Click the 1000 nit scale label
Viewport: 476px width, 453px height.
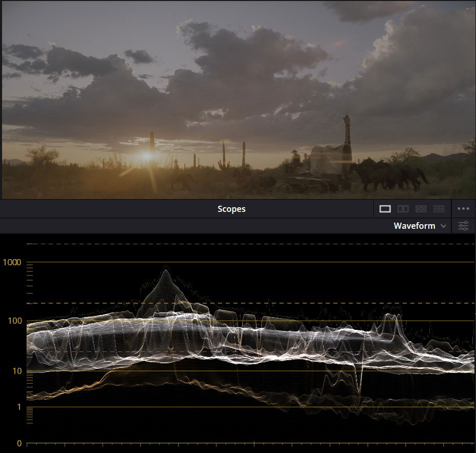tap(11, 262)
